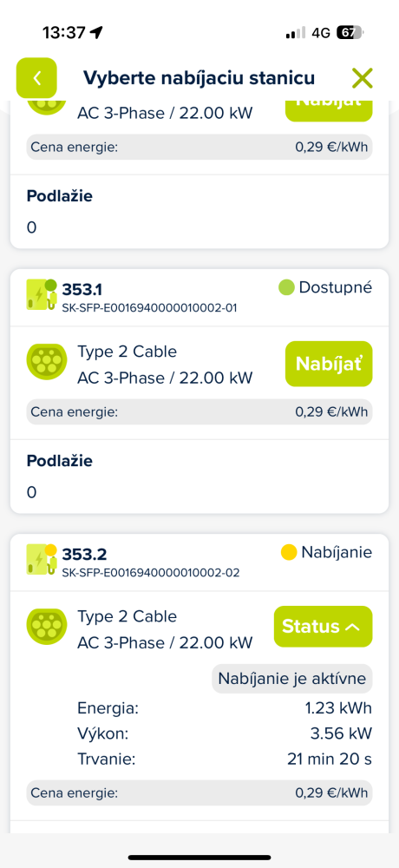
Task: Tap Cena energie row of station 353.2
Action: 199,792
